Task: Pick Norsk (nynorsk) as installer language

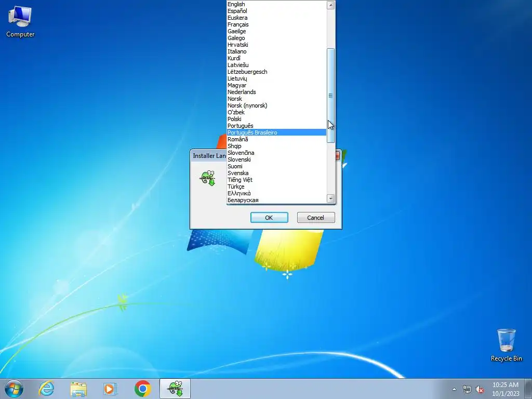Action: [276, 105]
